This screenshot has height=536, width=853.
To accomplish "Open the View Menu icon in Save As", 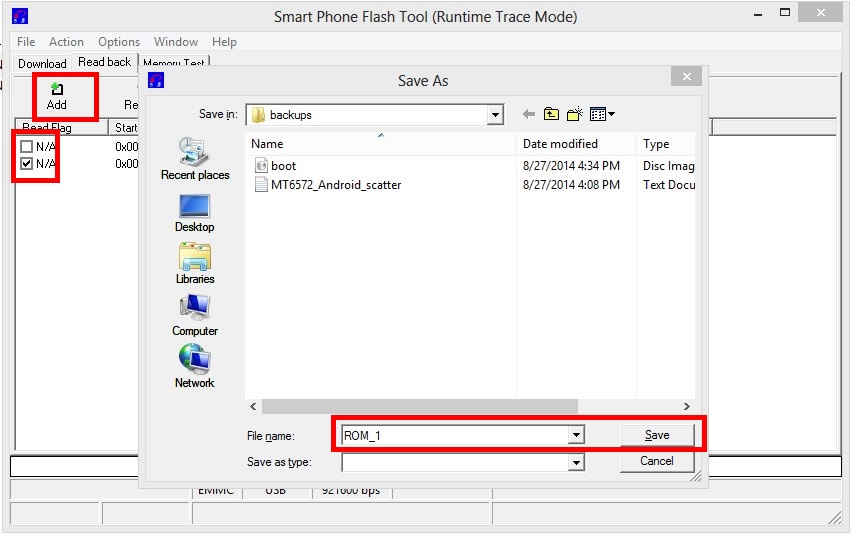I will [602, 114].
